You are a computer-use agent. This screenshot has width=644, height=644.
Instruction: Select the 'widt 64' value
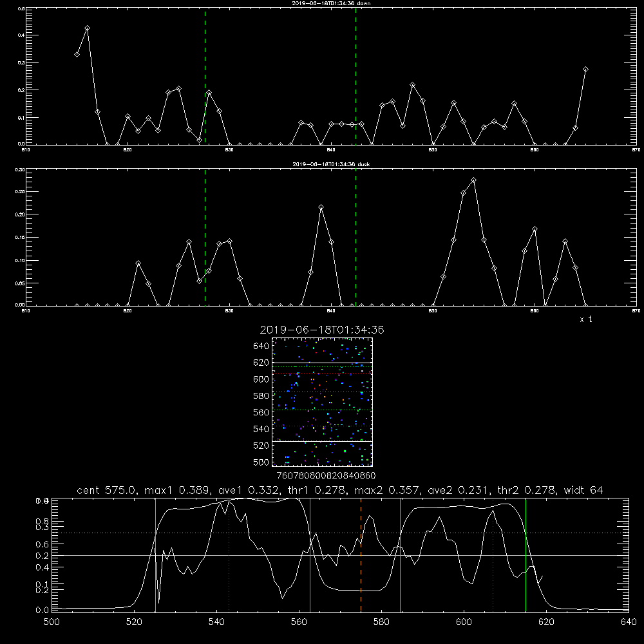(583, 490)
